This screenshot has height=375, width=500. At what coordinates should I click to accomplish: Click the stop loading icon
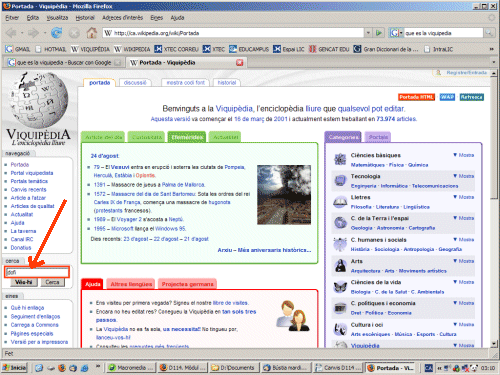[74, 33]
